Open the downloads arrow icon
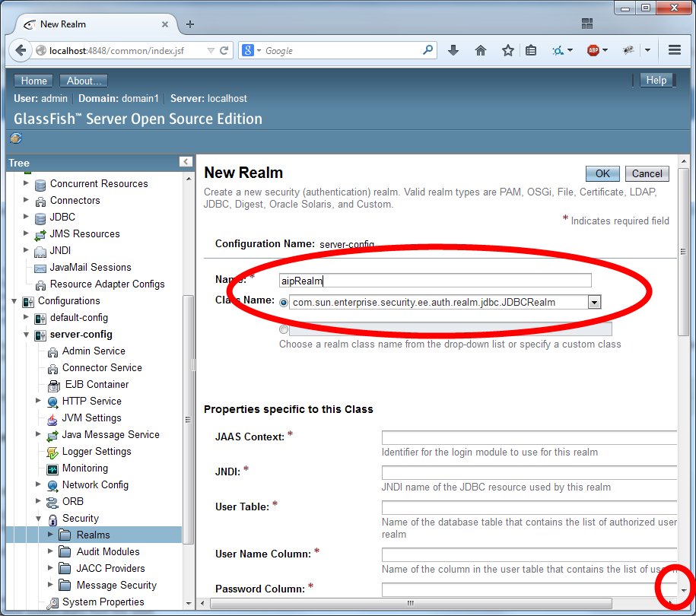Screen dimensions: 696x616 [454, 51]
